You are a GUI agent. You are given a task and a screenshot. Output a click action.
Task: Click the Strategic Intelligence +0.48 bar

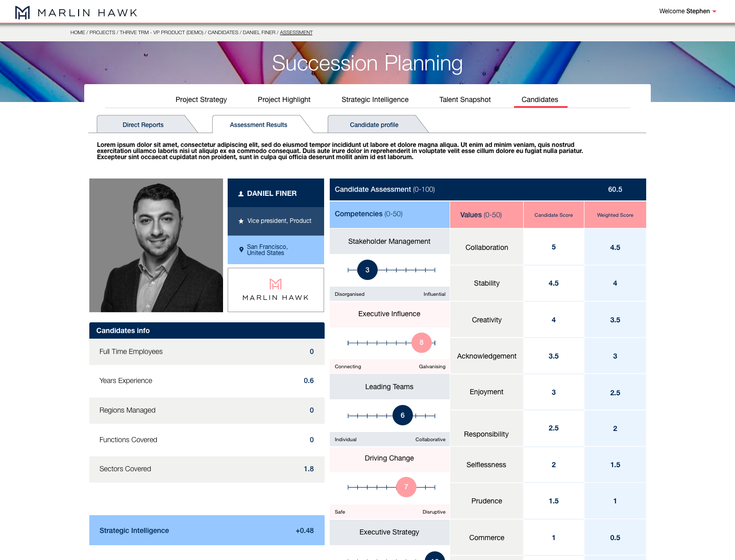click(x=207, y=530)
